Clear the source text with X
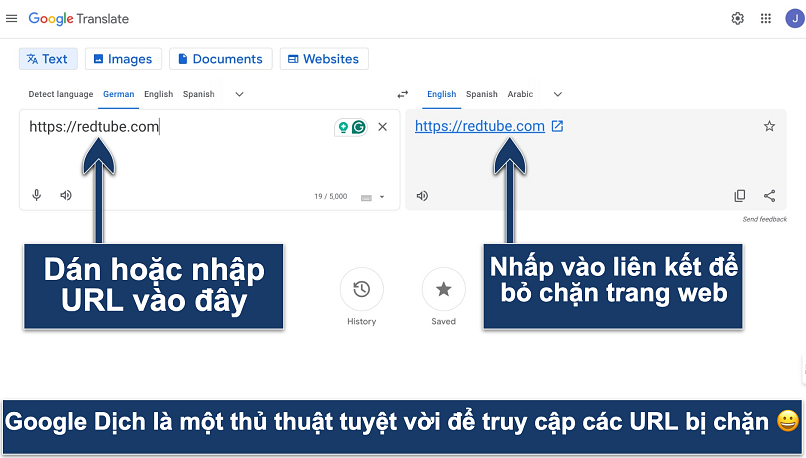The image size is (806, 458). pyautogui.click(x=382, y=127)
